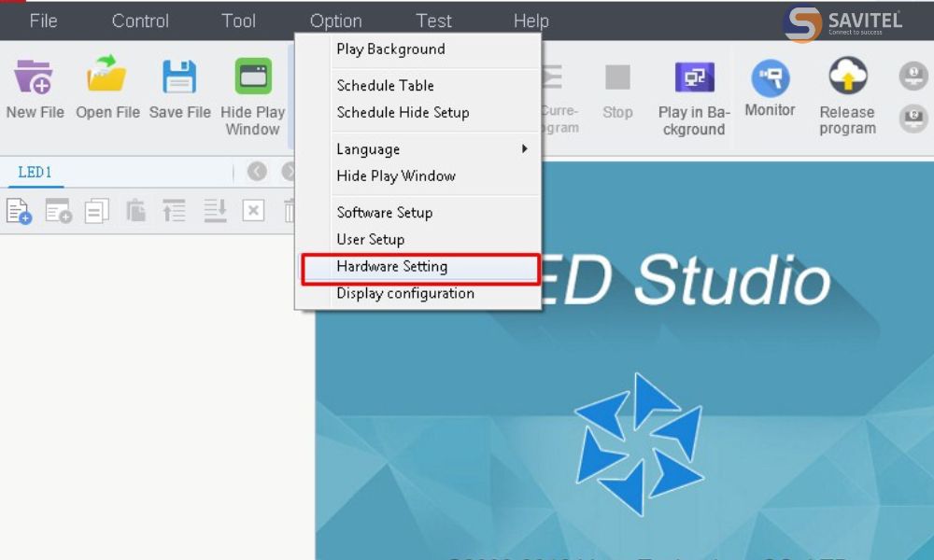Click the Play in Background icon
934x560 pixels.
(695, 77)
